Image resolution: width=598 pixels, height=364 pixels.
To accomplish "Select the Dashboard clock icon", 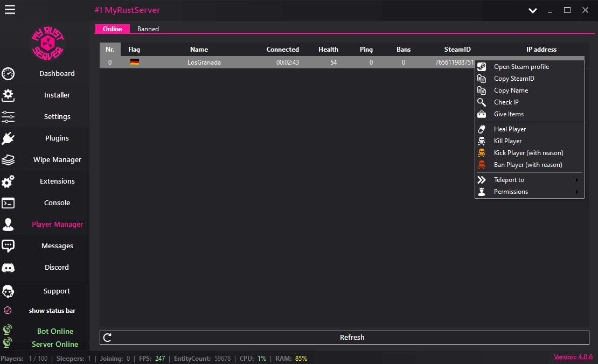I will pyautogui.click(x=8, y=73).
